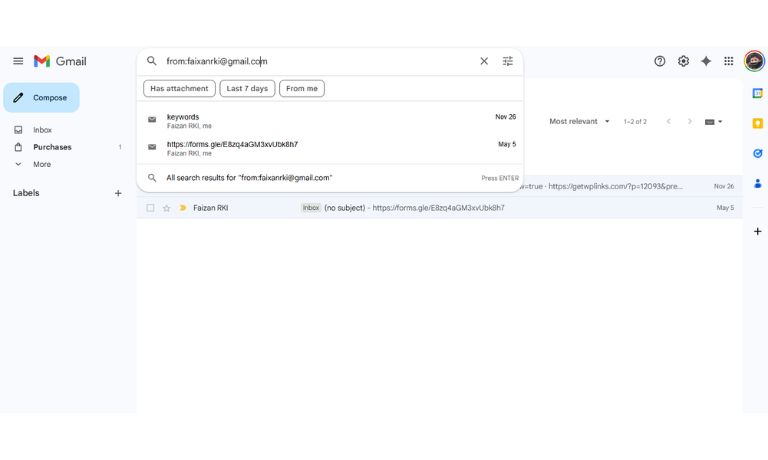Open Settings gear icon
The width and height of the screenshot is (768, 460).
click(683, 61)
